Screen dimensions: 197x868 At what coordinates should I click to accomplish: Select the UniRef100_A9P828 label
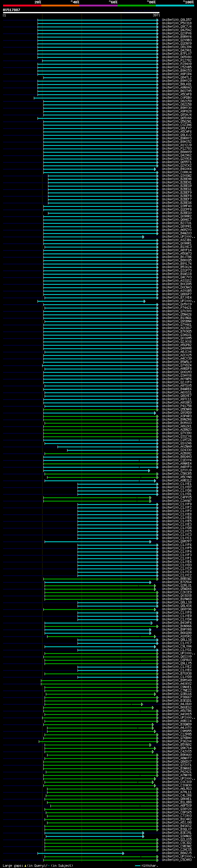(176, 111)
